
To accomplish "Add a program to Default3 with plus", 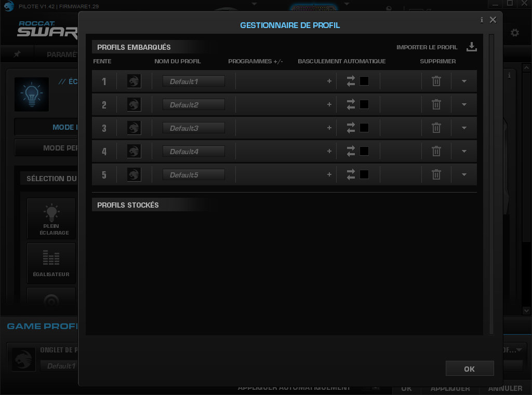I will pos(329,128).
